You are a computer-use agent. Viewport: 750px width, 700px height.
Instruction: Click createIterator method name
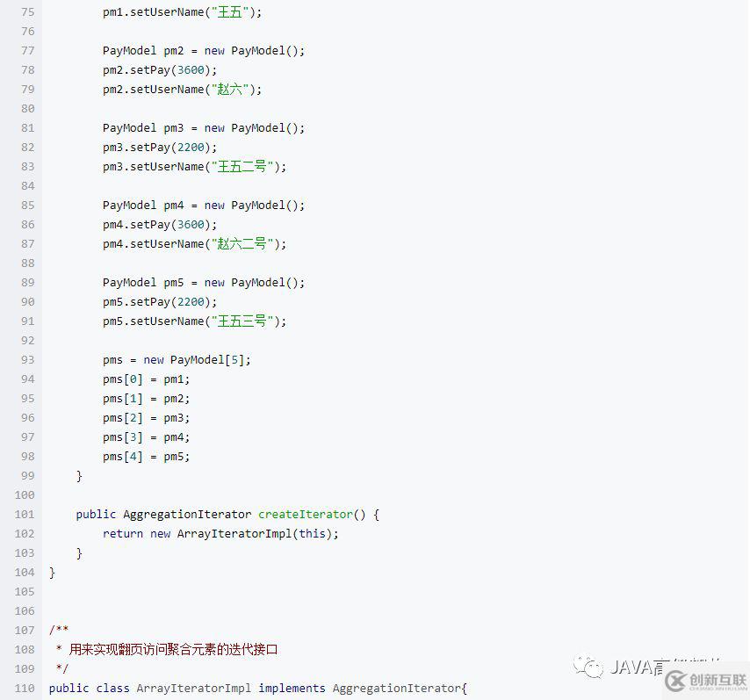[x=305, y=515]
